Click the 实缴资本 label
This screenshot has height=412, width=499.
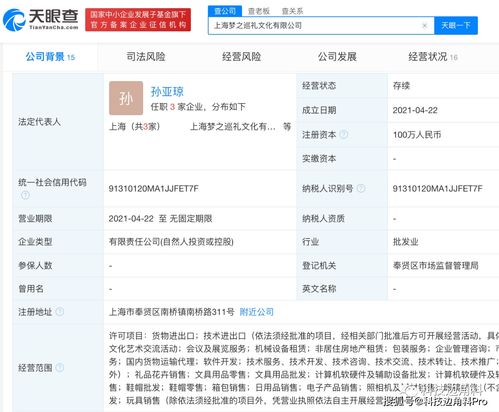(x=319, y=159)
